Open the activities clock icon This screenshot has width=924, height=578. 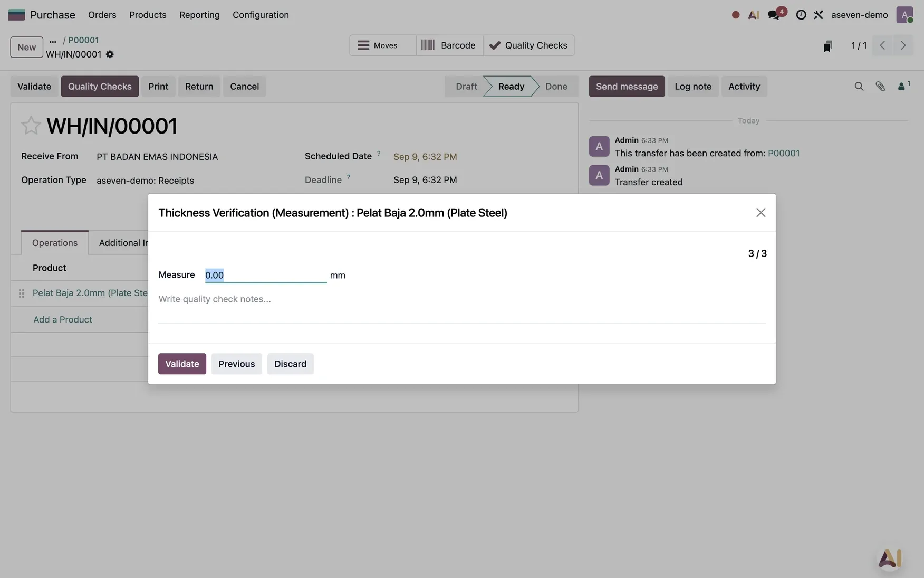[801, 15]
